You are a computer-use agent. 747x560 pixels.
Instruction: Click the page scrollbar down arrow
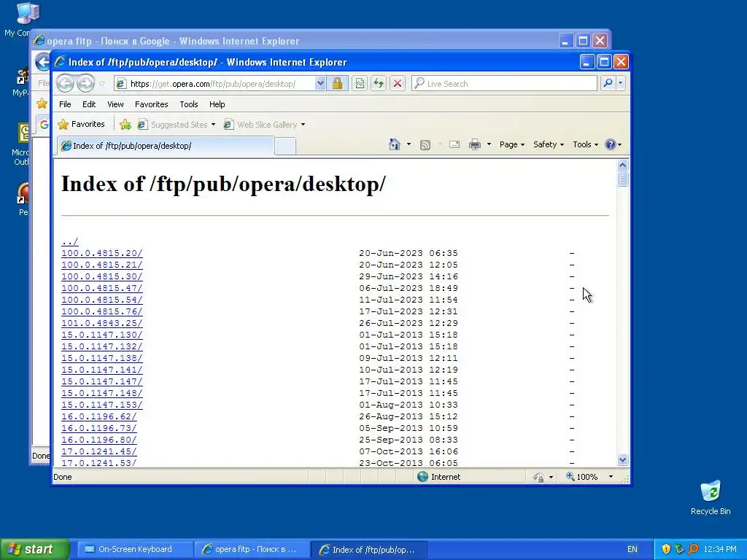click(623, 459)
